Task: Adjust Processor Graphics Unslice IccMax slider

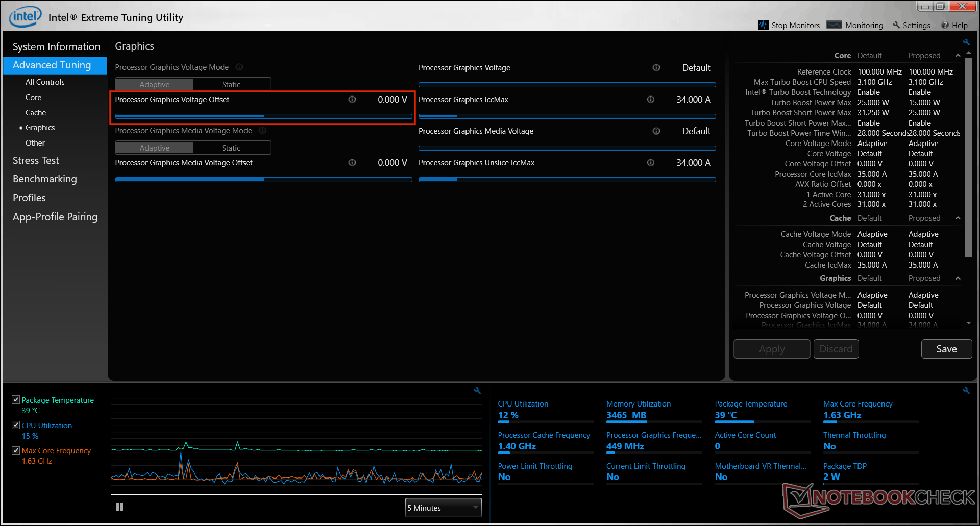Action: point(567,180)
